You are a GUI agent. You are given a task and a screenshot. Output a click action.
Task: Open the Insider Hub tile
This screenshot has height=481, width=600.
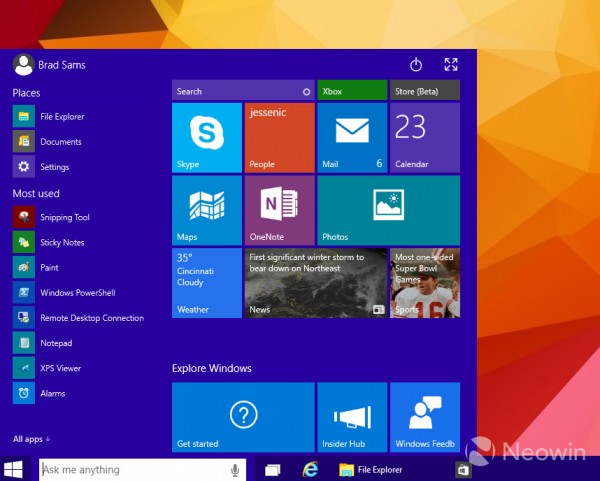[352, 417]
